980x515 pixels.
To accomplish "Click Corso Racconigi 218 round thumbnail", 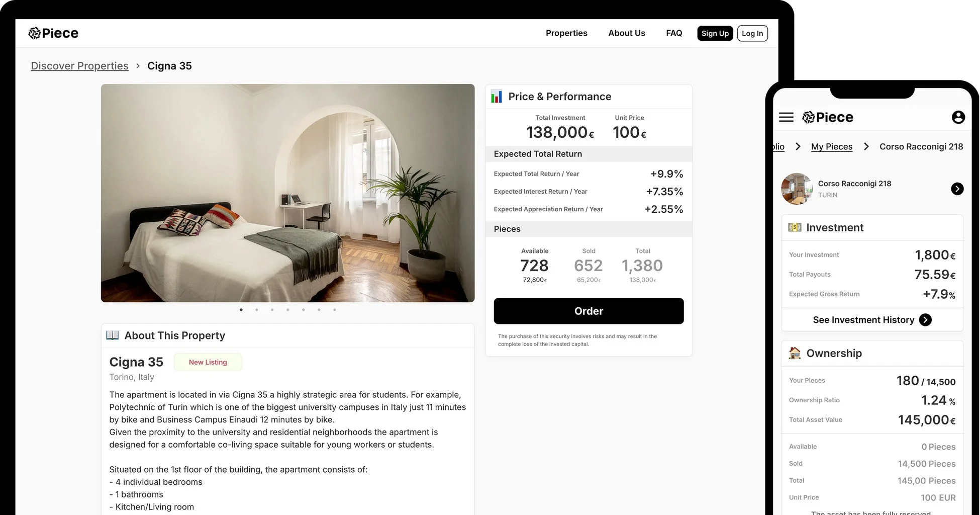I will coord(797,189).
